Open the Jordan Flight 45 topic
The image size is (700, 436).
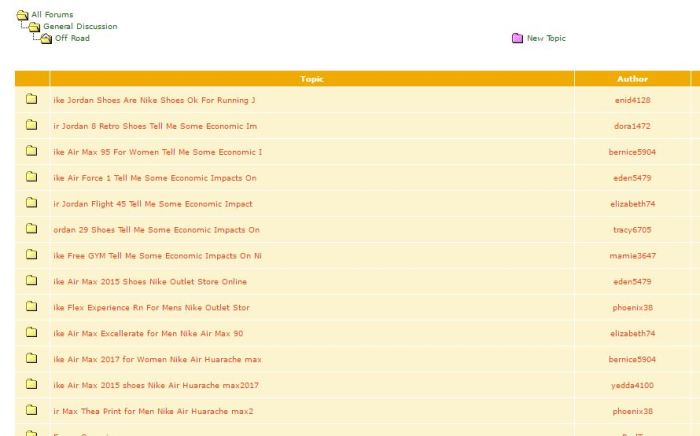pyautogui.click(x=152, y=204)
